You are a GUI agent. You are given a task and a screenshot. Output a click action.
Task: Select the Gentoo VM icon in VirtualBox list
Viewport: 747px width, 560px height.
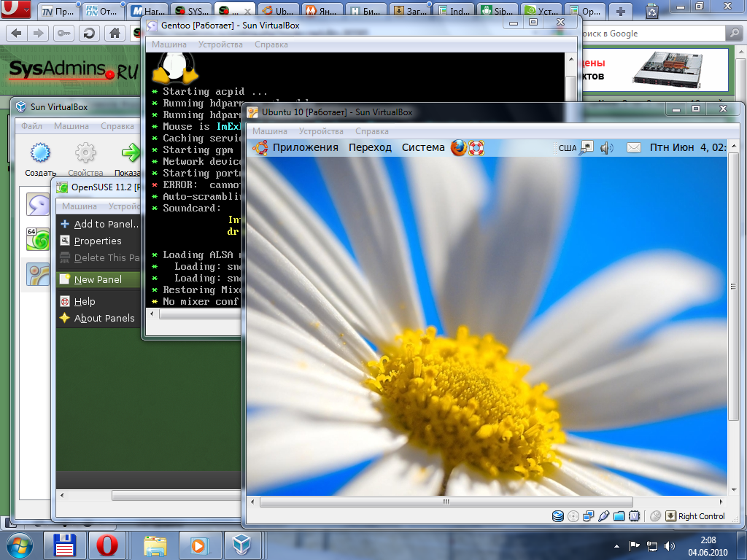[38, 205]
